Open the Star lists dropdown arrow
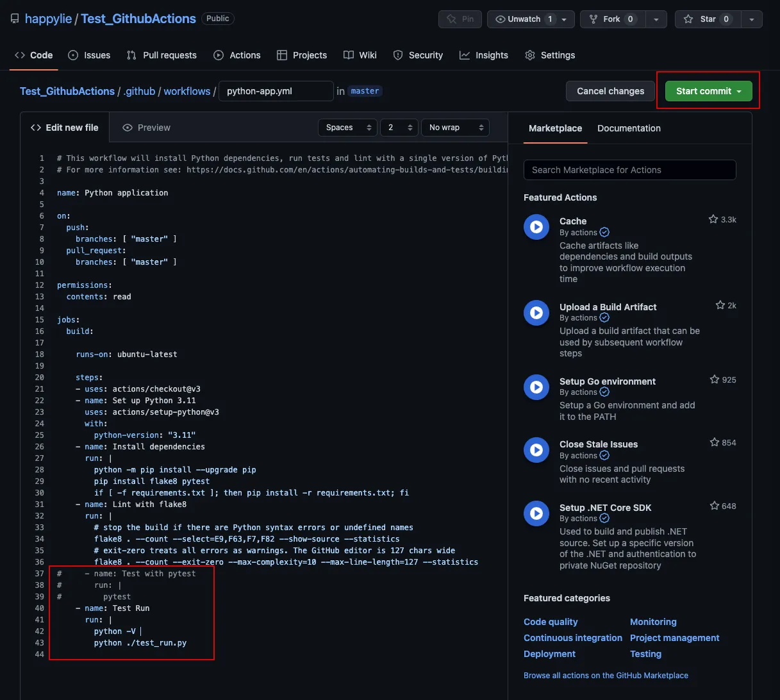The height and width of the screenshot is (700, 780). point(751,19)
